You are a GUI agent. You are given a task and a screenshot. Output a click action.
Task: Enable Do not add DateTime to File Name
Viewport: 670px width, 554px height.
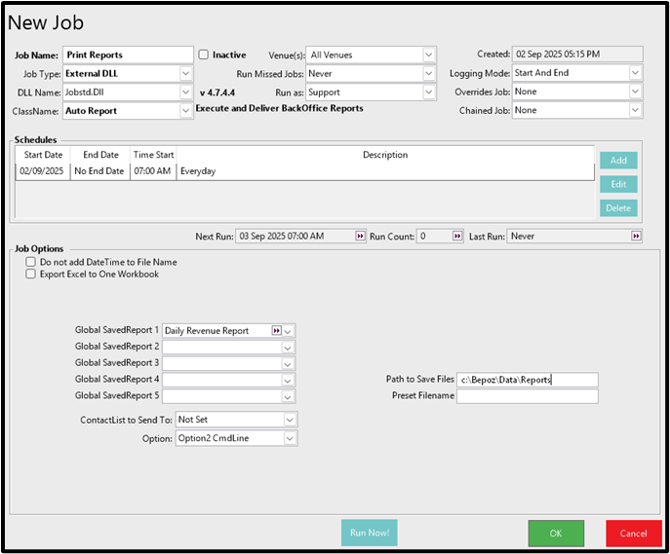(x=31, y=261)
